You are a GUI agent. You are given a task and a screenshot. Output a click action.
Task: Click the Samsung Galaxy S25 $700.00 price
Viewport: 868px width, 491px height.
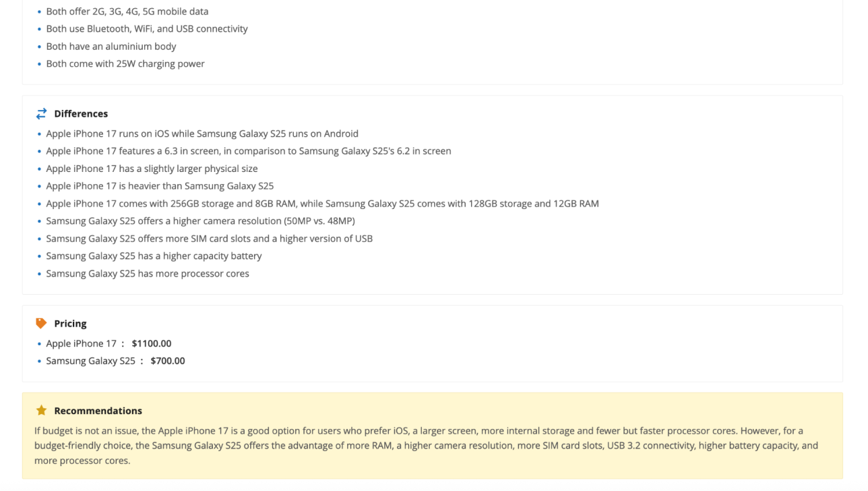pyautogui.click(x=168, y=361)
